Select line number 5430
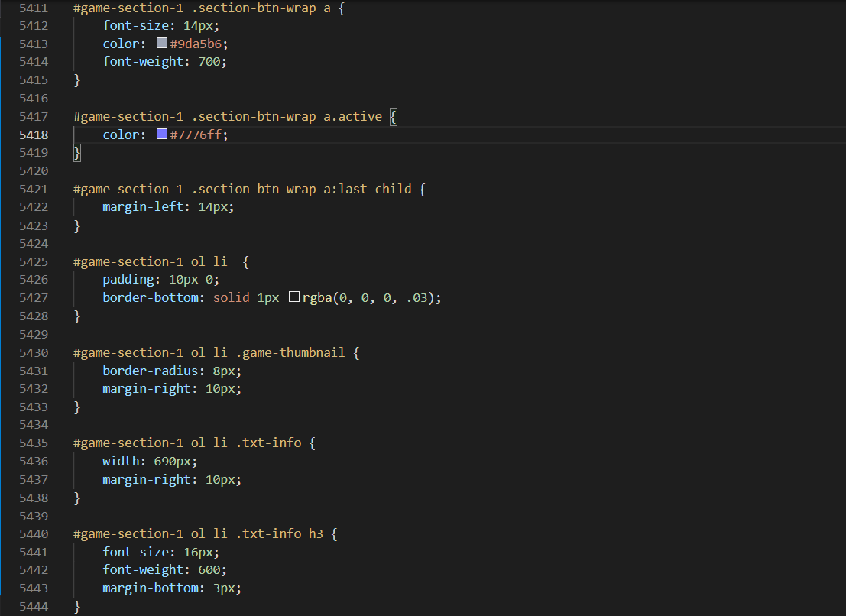The width and height of the screenshot is (846, 616). (x=34, y=352)
